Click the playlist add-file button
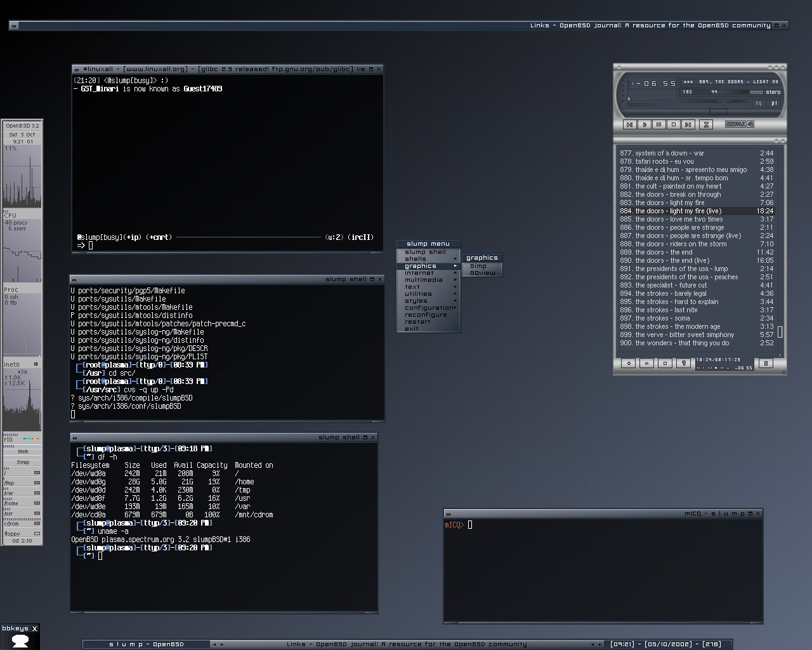Screen dimensions: 812x650 tap(629, 364)
